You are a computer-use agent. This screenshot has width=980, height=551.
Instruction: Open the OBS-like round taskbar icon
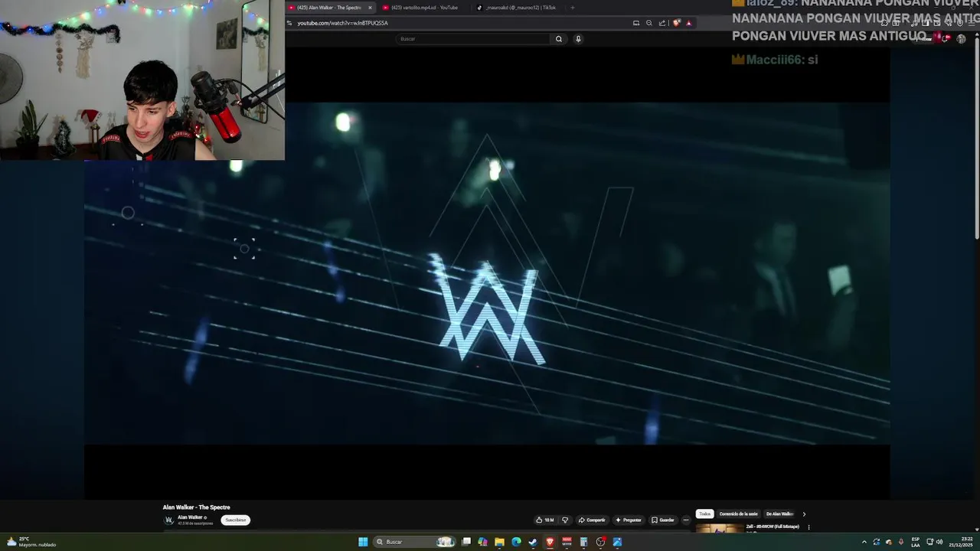(601, 542)
